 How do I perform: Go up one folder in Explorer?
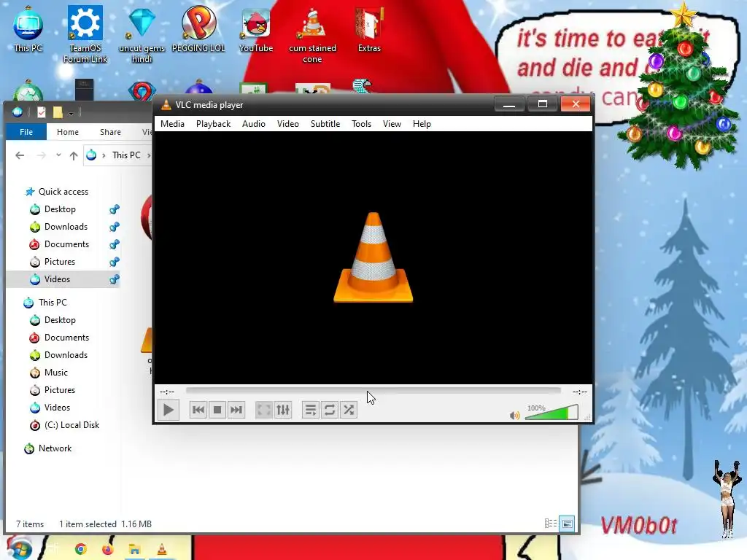tap(74, 155)
